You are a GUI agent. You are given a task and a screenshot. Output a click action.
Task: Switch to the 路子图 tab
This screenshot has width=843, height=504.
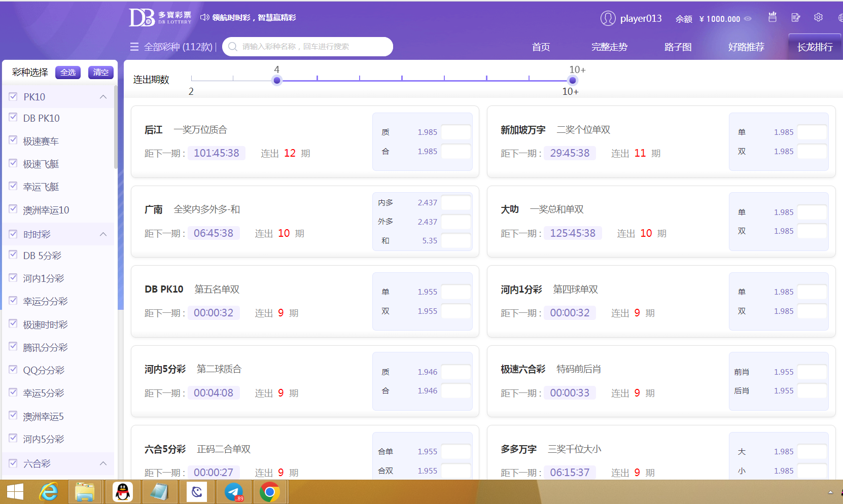coord(678,47)
